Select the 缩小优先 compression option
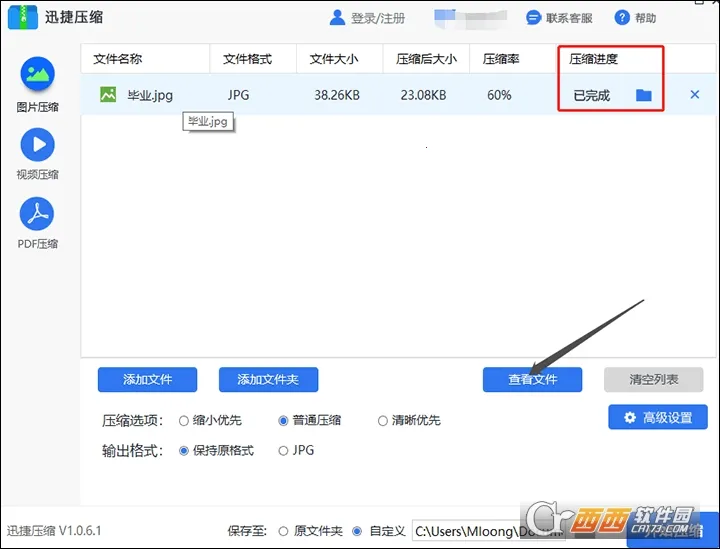 (x=184, y=420)
